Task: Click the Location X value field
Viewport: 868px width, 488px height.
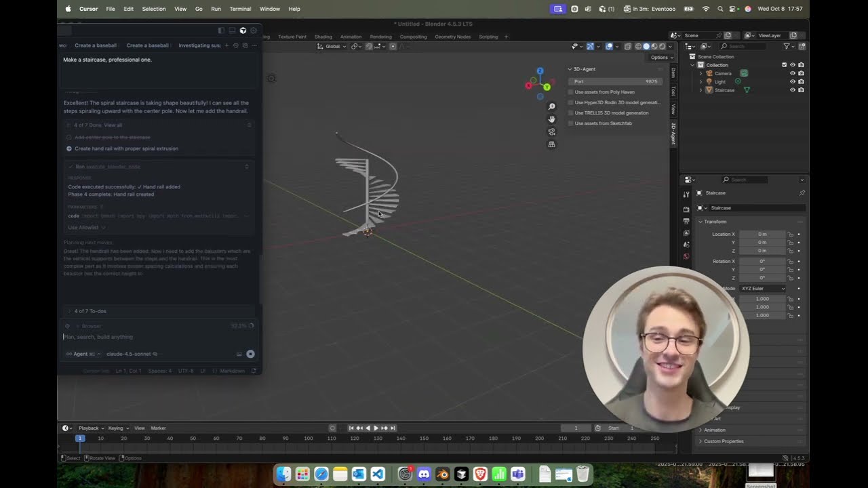Action: pos(762,234)
